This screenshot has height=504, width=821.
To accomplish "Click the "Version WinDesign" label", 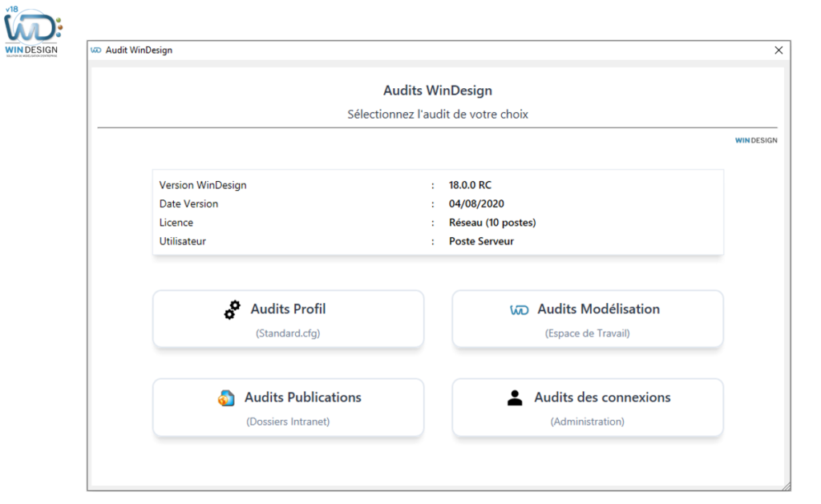I will [x=203, y=185].
